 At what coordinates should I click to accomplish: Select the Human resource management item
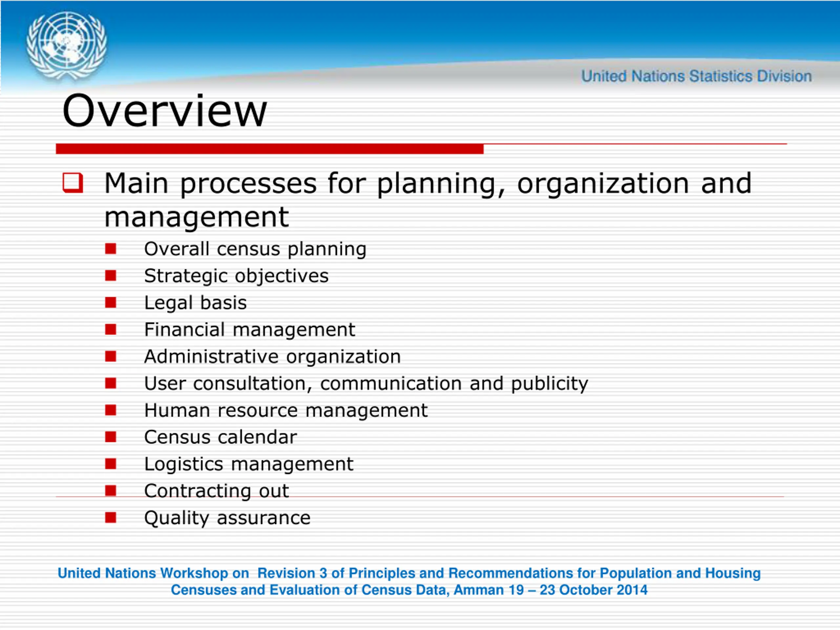tap(286, 410)
